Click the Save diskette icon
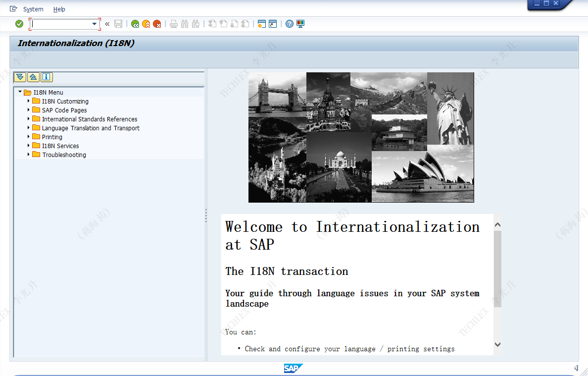 pos(118,24)
